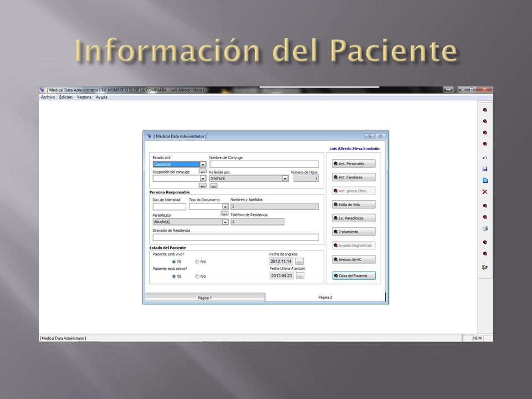Image resolution: width=532 pixels, height=399 pixels.
Task: Click the Persona Responsable section heading
Action: click(170, 192)
